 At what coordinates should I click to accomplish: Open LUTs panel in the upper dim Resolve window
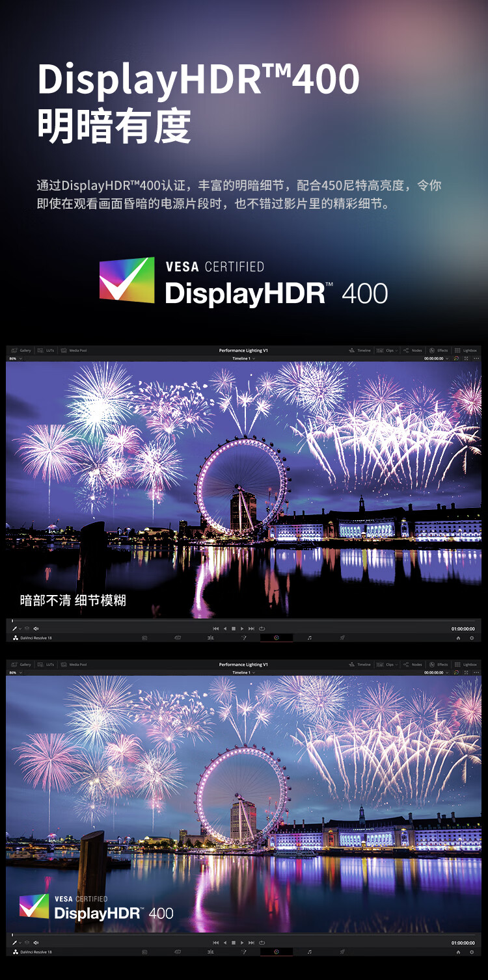click(x=45, y=351)
